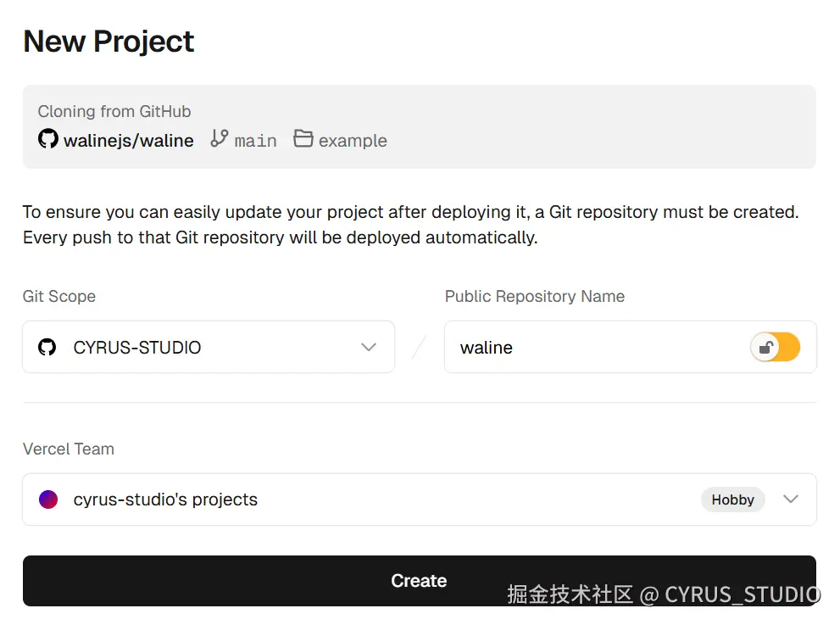Click the Hobby plan badge
The image size is (840, 625).
(x=732, y=499)
